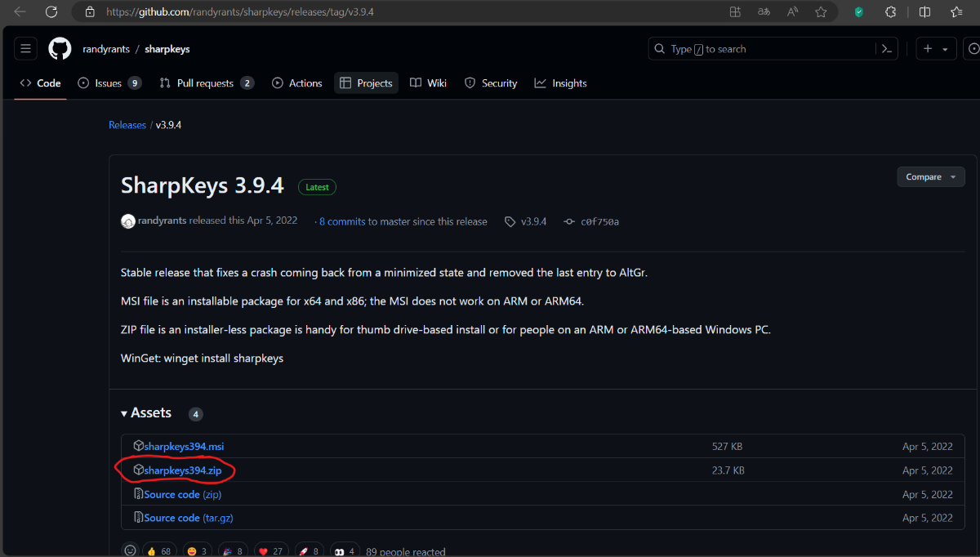Open the 8 commits link
The image size is (980, 557).
click(x=342, y=221)
